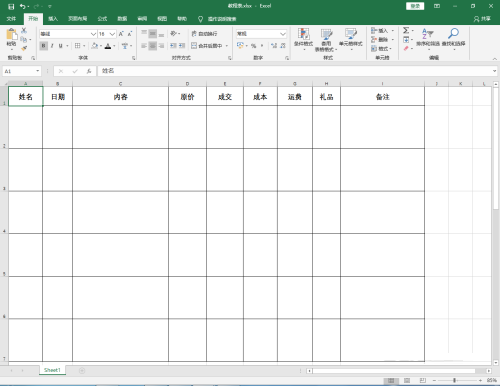Click the zoom slider handle
500x386 pixels.
pyautogui.click(x=454, y=380)
